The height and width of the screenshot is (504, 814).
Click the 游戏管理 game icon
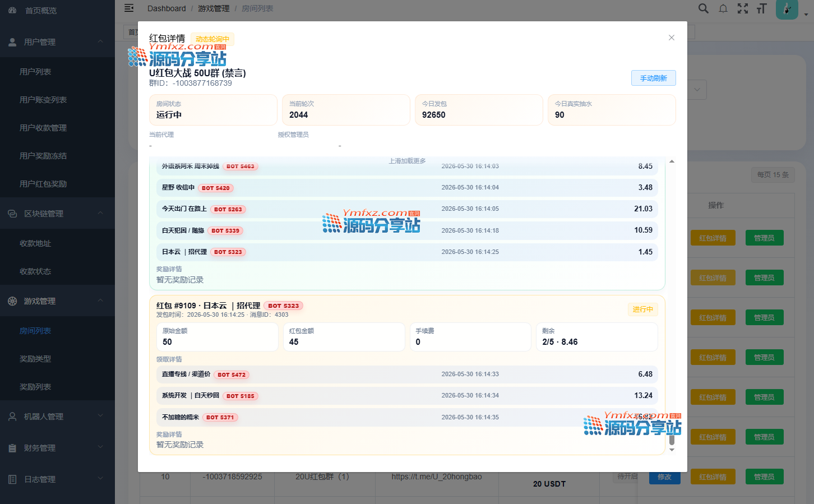click(12, 301)
